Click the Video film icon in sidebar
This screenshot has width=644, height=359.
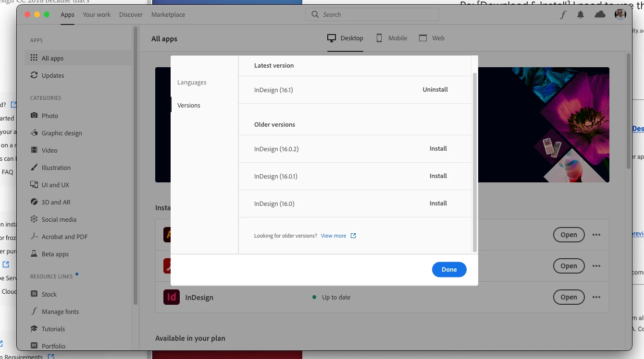pos(34,150)
